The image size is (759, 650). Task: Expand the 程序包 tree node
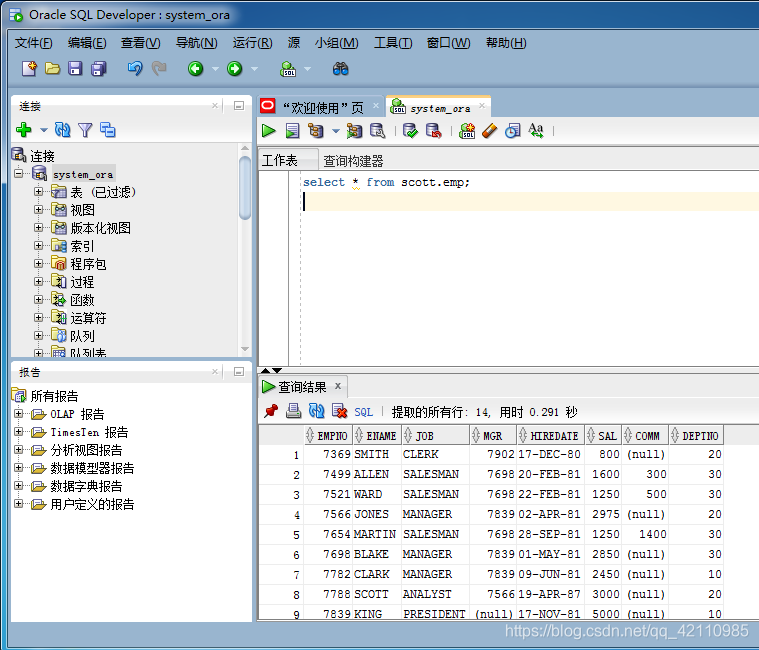point(38,264)
